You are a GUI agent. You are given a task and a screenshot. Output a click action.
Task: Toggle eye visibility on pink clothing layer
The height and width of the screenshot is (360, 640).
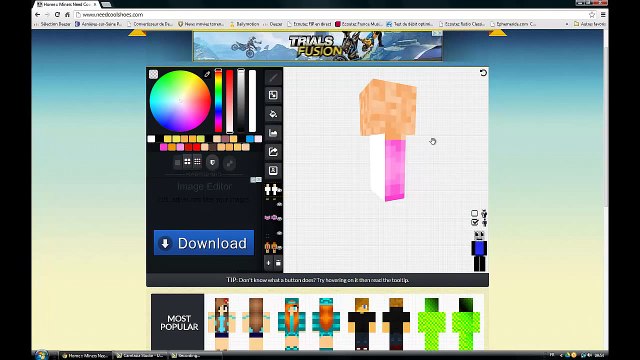[280, 219]
